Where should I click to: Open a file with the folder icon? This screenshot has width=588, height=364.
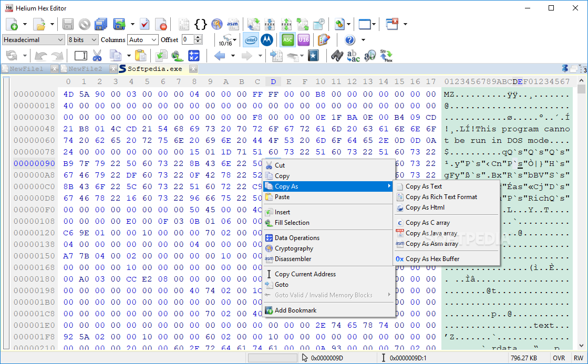(39, 24)
